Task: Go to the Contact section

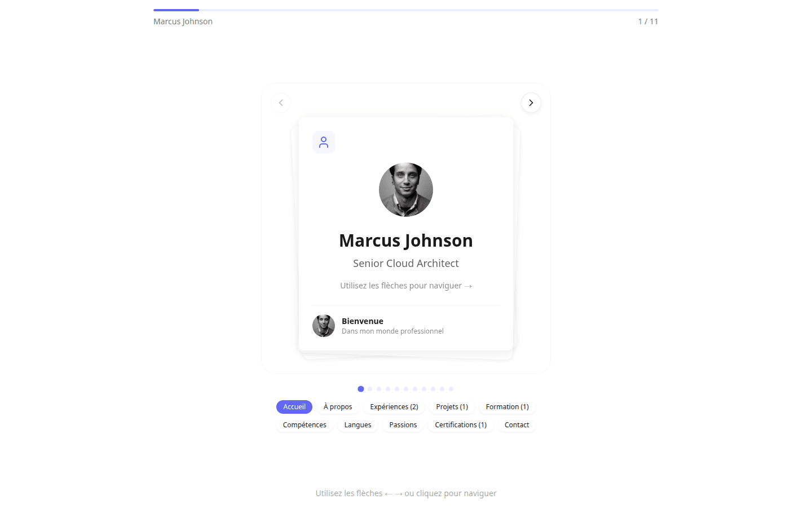Action: 517,425
